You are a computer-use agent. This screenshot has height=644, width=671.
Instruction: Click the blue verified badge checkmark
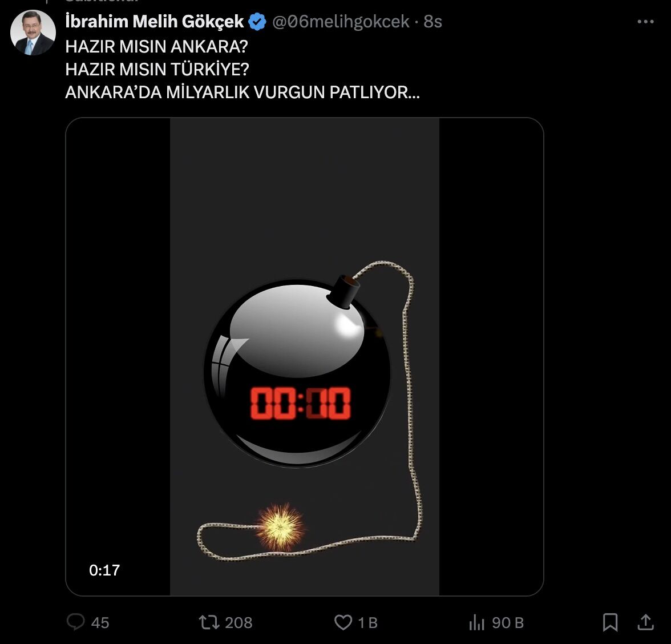tap(257, 21)
